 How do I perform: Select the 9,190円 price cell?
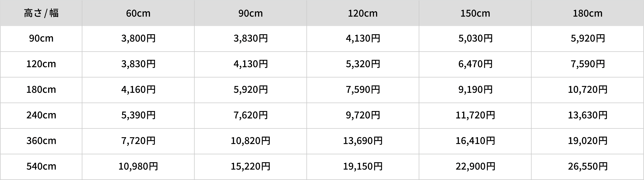(475, 90)
